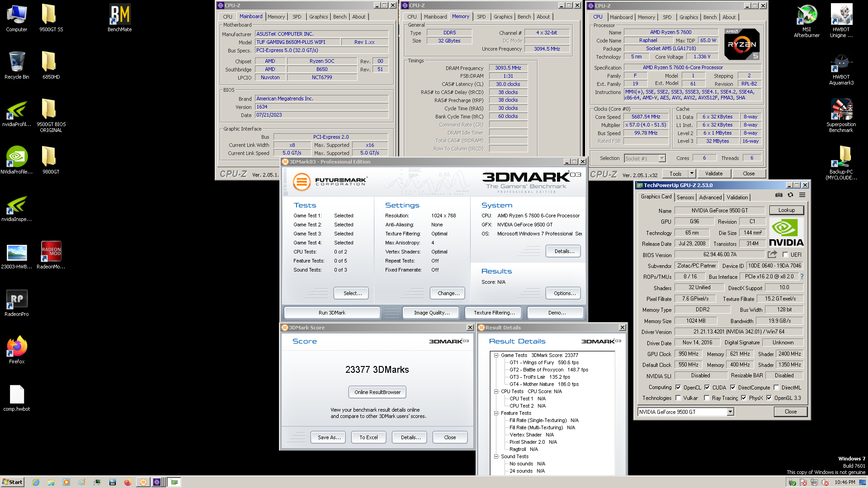Screen dimensions: 868x488
Task: Open the Bench tab in the right CPU-Z window
Action: (710, 17)
